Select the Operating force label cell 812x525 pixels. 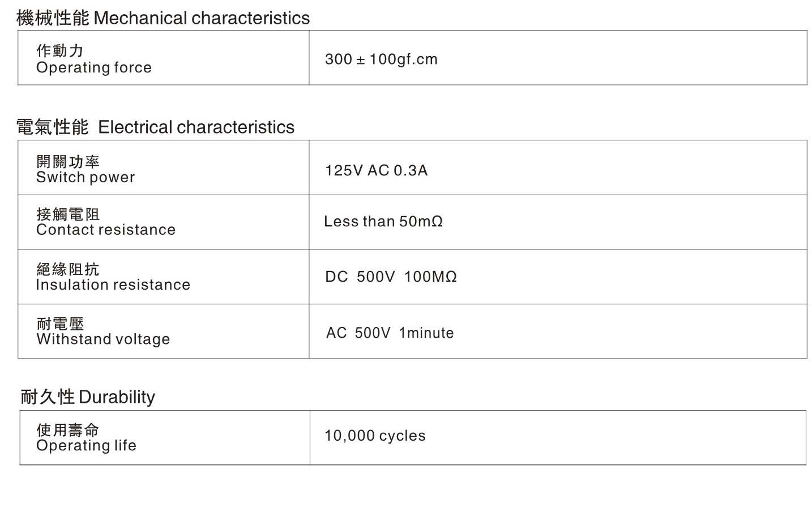click(x=164, y=58)
